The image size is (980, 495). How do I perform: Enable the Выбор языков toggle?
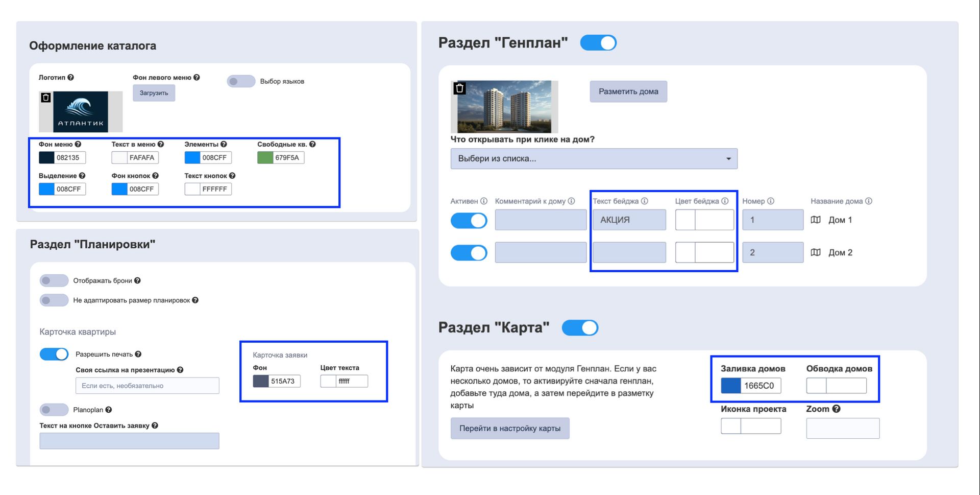241,81
